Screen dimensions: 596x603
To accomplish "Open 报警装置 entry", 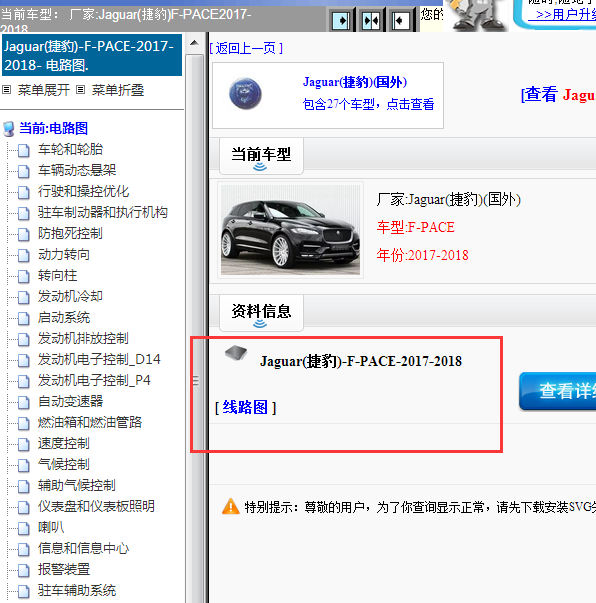I will [64, 570].
